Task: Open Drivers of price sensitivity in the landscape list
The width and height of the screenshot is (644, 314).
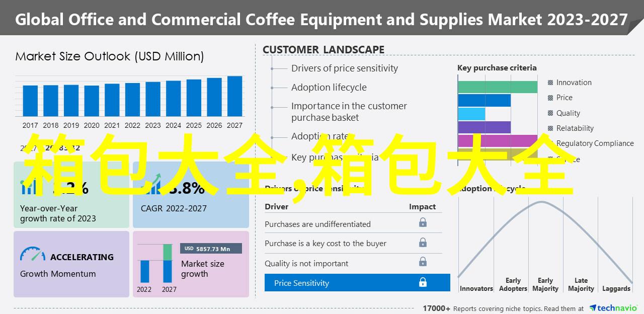Action: tap(345, 68)
